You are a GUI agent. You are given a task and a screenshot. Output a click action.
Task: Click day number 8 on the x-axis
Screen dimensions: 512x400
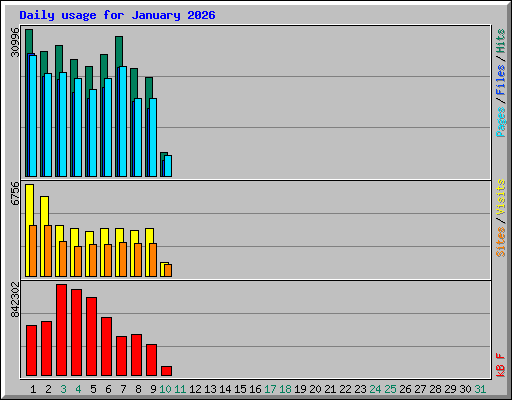click(138, 389)
